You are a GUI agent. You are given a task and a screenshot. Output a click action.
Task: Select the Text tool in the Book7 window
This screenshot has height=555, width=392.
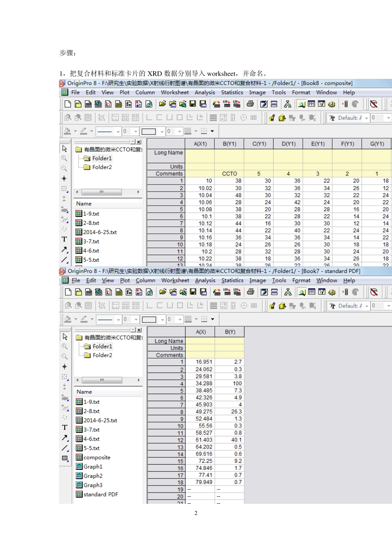pyautogui.click(x=64, y=427)
